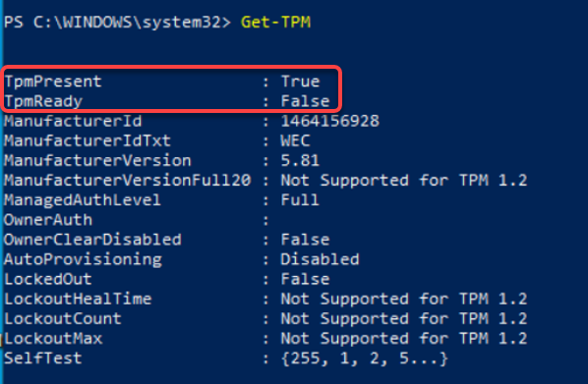Click the LockoutHealTime Not Supported text
This screenshot has height=384, width=588.
404,299
